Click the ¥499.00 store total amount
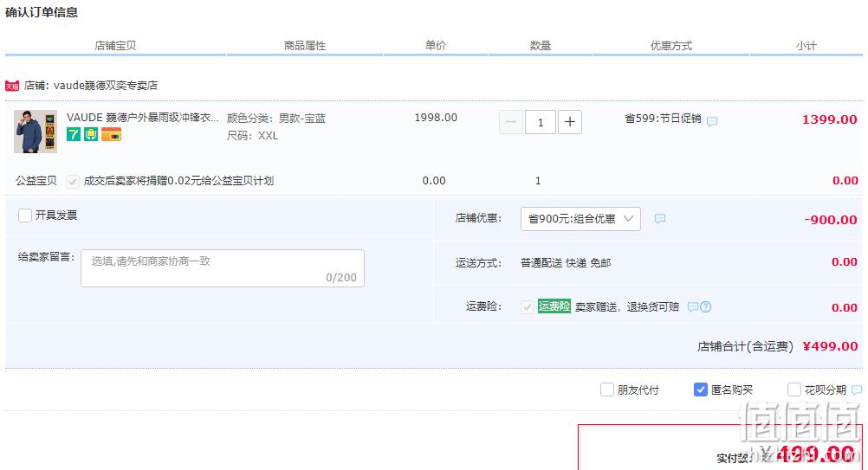The height and width of the screenshot is (470, 868). coord(831,346)
